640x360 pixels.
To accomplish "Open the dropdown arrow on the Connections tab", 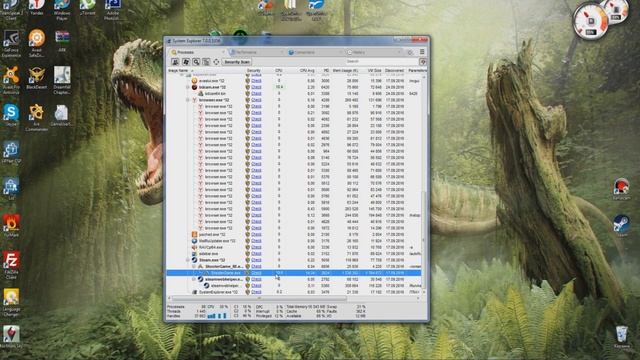I will tap(340, 52).
